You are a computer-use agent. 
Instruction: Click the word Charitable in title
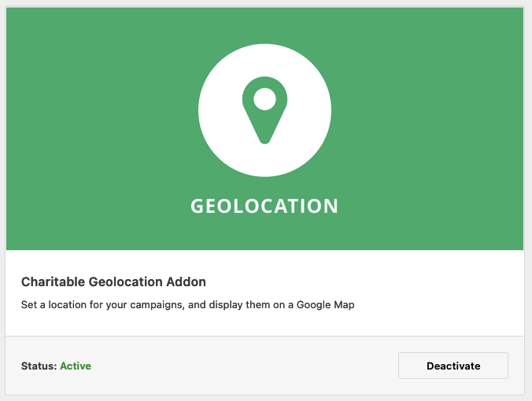point(53,281)
